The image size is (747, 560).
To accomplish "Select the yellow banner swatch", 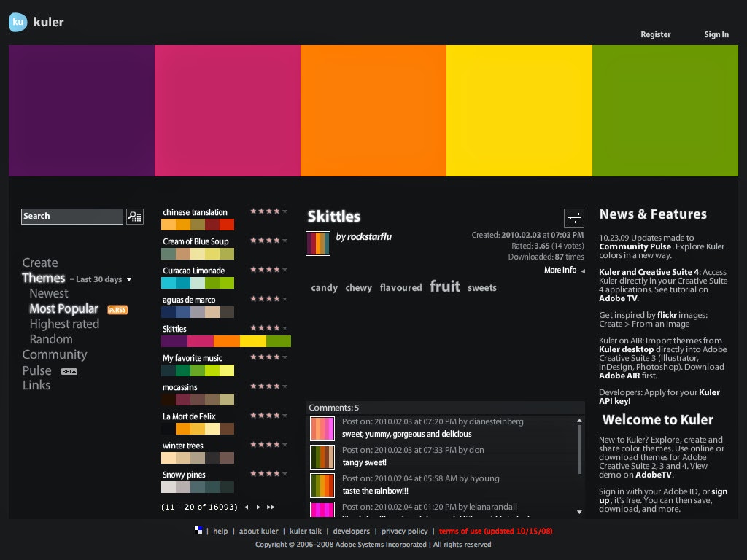I will (519, 111).
